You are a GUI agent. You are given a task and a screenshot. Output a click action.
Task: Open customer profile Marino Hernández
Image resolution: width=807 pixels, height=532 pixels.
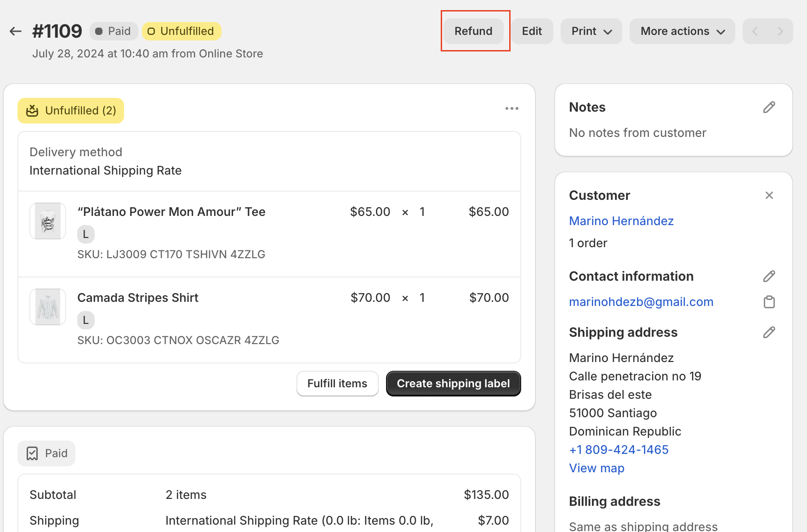pos(621,221)
